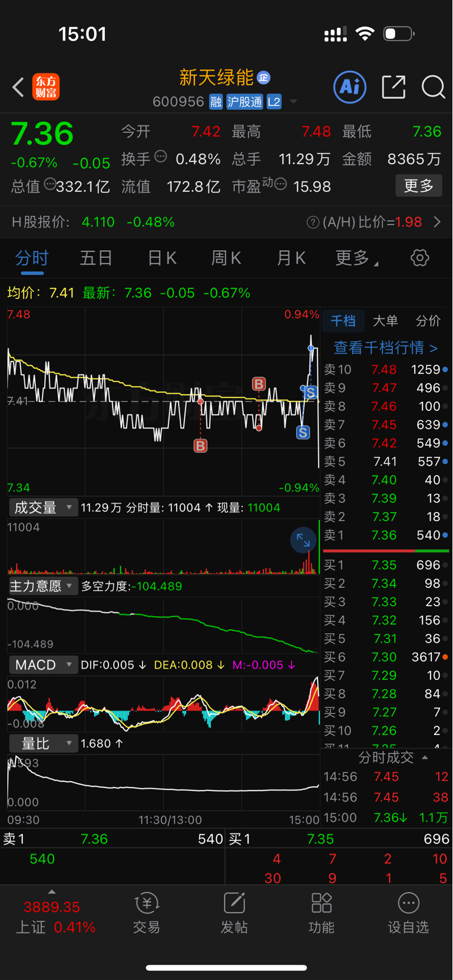Open 功能 functions icon

[321, 913]
